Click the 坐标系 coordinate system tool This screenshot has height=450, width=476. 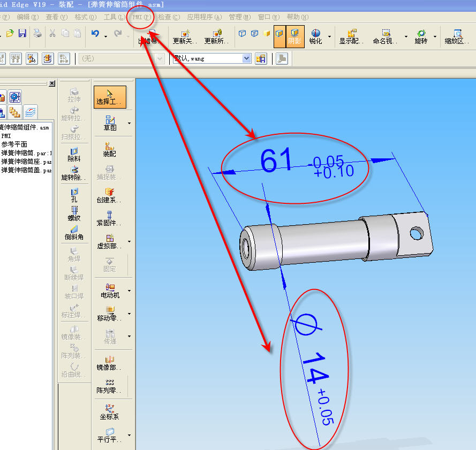pyautogui.click(x=110, y=412)
